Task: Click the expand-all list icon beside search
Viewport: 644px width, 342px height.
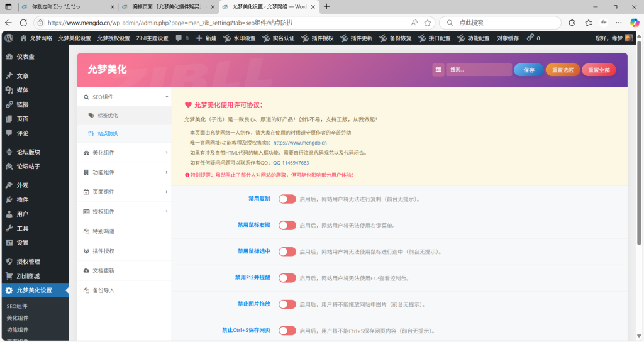Action: [x=438, y=70]
